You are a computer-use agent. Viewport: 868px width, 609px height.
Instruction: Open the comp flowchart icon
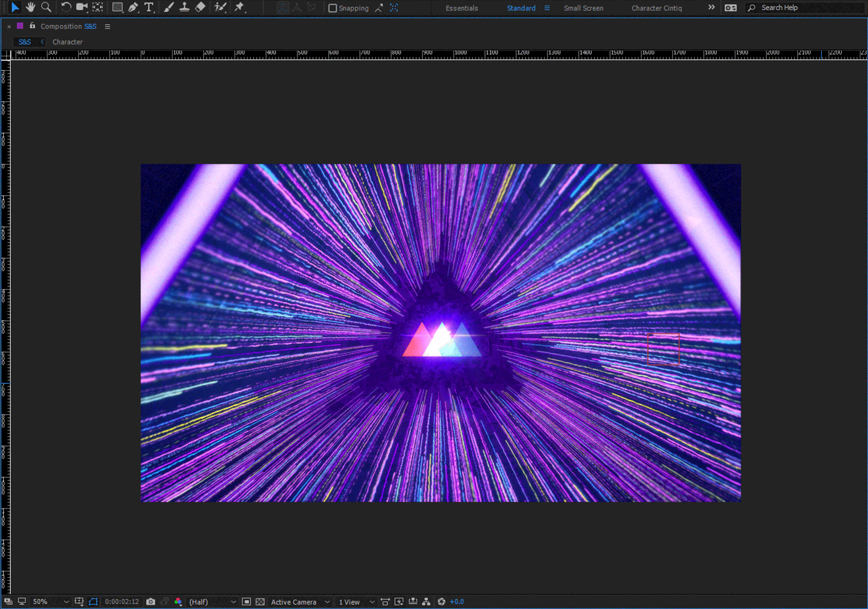click(x=426, y=601)
